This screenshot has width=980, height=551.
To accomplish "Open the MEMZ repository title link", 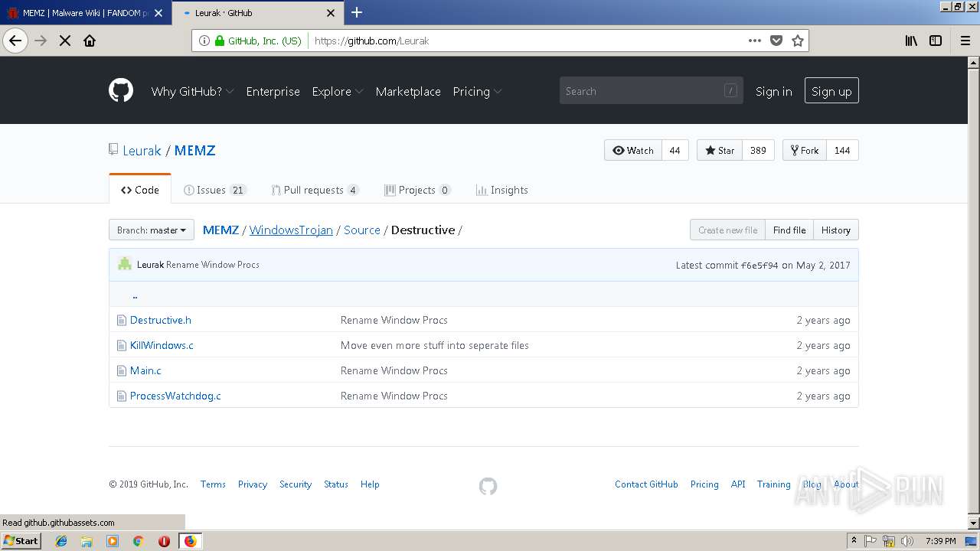I will click(195, 151).
